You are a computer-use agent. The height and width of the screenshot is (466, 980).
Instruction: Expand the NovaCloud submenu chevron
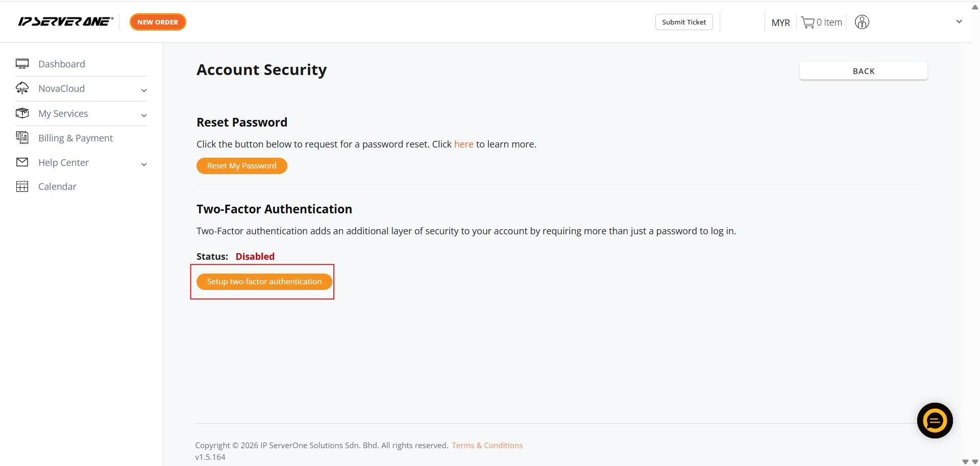144,90
